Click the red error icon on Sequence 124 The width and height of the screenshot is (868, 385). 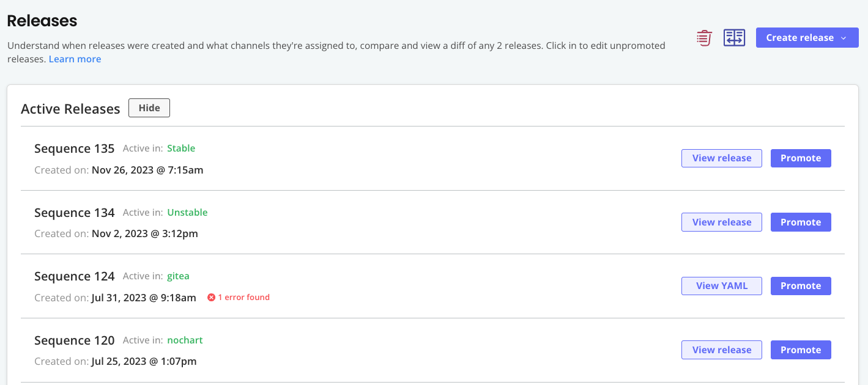tap(212, 298)
